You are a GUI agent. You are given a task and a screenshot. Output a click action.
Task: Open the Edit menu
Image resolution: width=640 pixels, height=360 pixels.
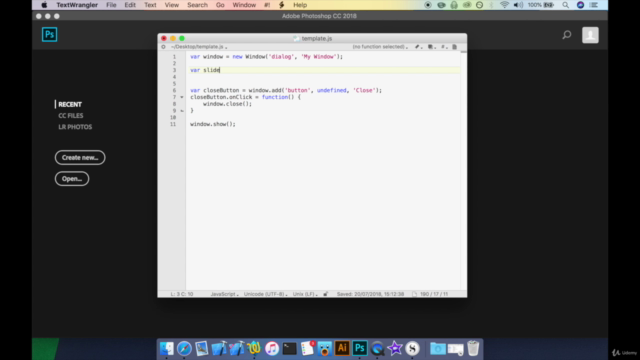click(x=130, y=5)
